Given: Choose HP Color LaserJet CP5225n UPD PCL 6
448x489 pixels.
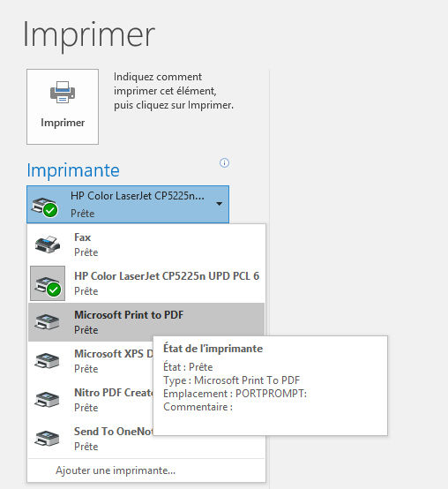Looking at the screenshot, I should 146,283.
